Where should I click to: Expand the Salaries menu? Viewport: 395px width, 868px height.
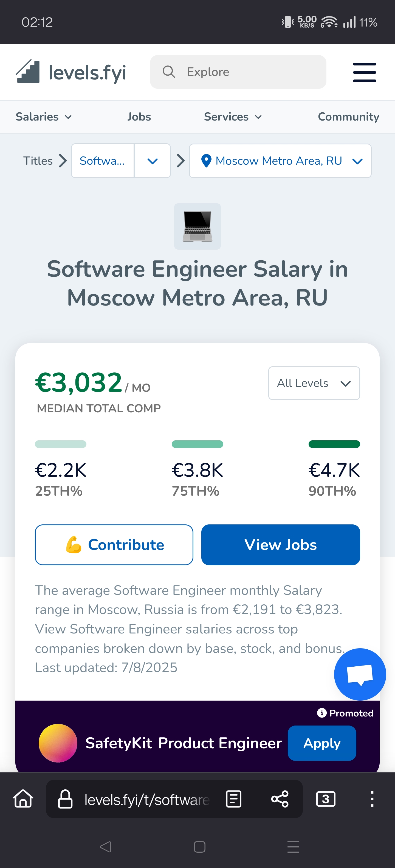tap(44, 117)
